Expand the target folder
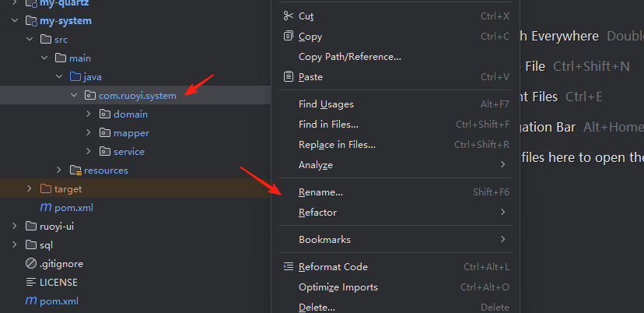The width and height of the screenshot is (644, 313). tap(30, 188)
